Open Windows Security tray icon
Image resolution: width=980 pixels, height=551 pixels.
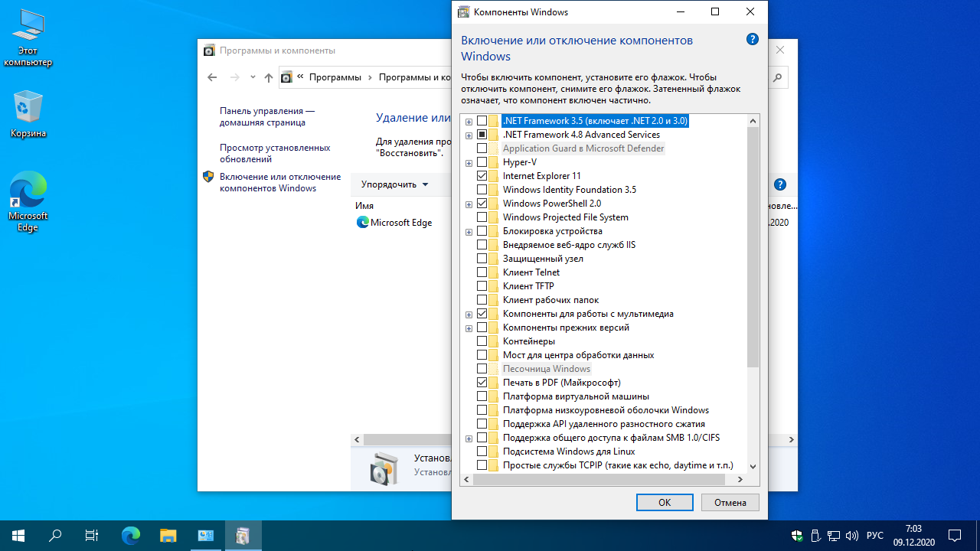797,536
